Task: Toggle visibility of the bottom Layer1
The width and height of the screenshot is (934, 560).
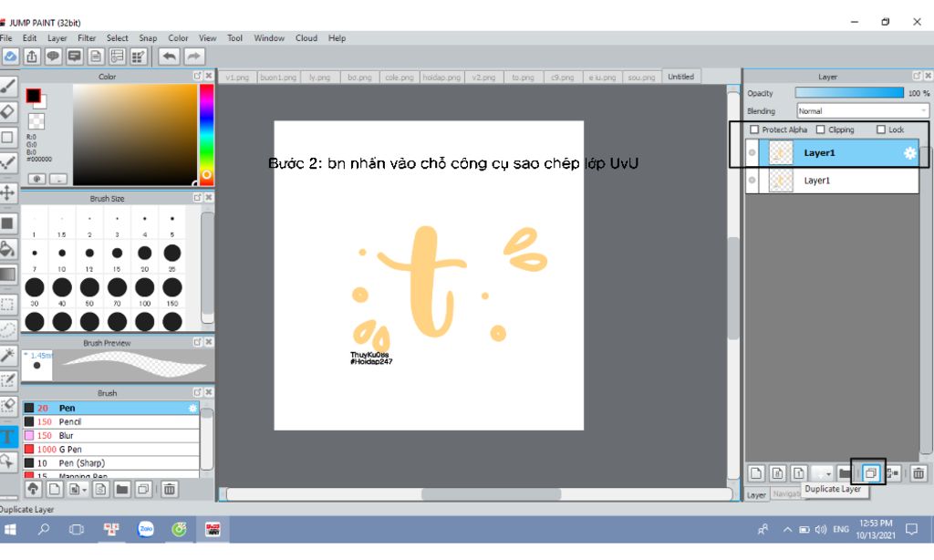Action: tap(752, 181)
